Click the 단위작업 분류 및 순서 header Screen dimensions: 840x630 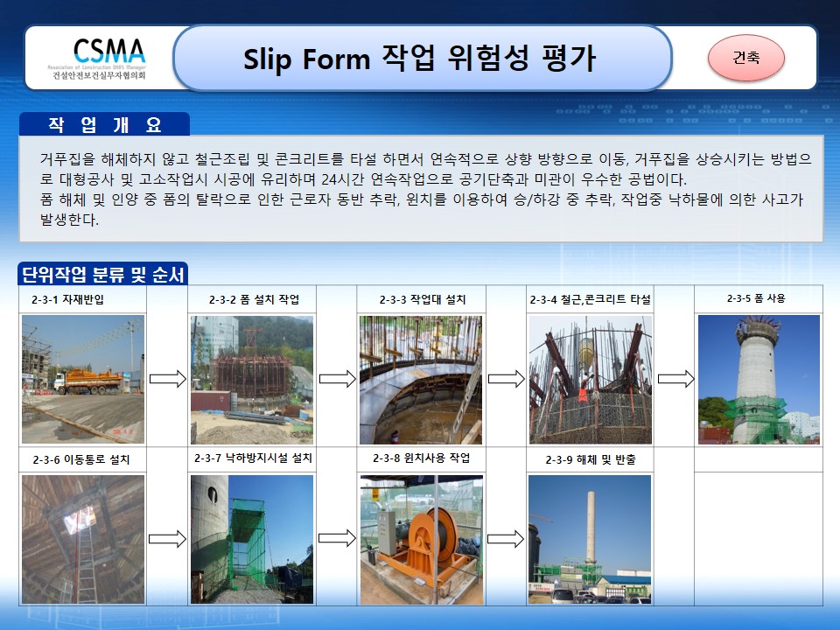[103, 274]
